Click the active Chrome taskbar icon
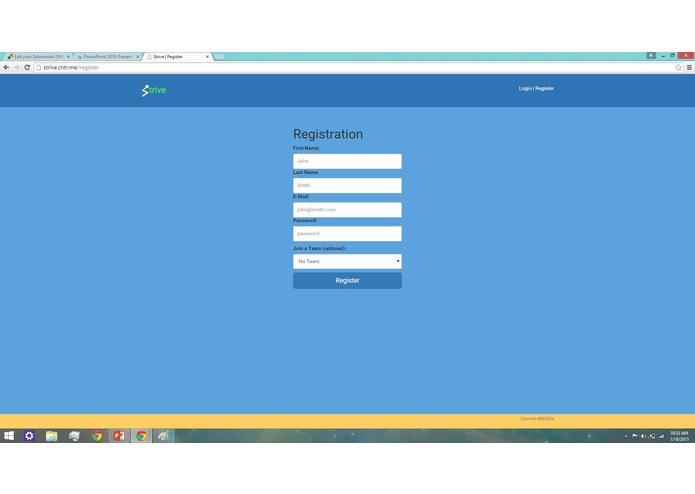 coord(141,436)
